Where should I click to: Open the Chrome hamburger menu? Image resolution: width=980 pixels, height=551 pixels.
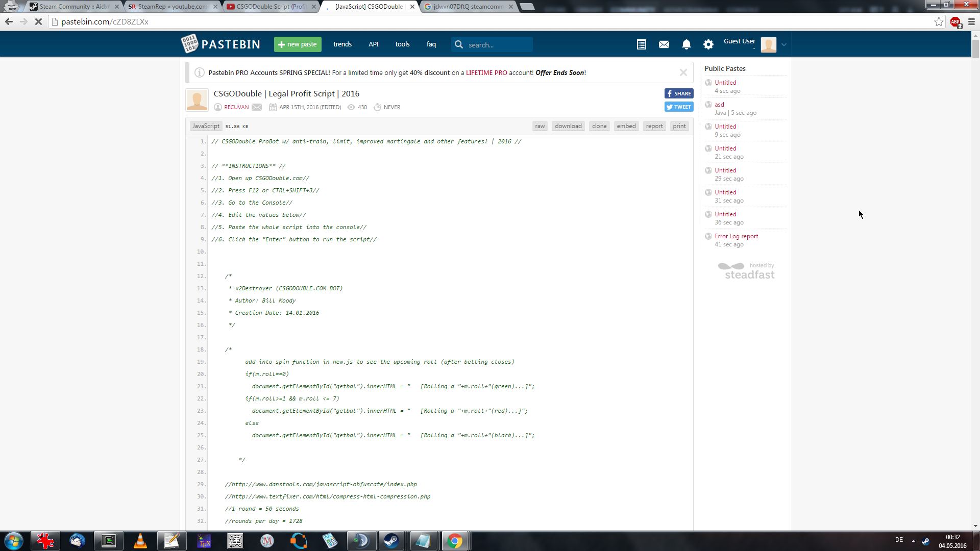pos(971,21)
